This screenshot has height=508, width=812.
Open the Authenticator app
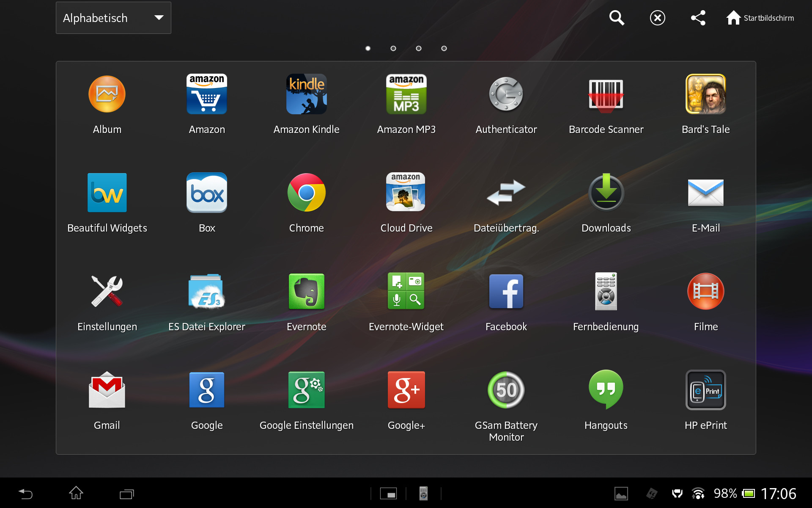506,94
